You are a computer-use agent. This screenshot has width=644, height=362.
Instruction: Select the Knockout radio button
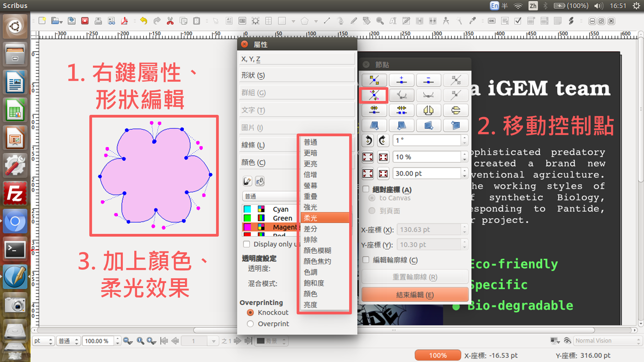250,312
